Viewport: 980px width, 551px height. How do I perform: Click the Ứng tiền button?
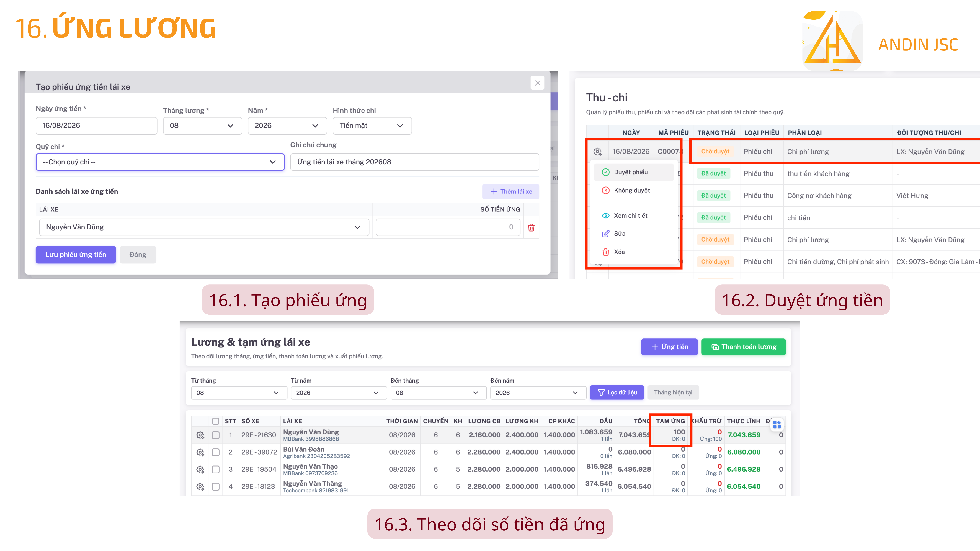[x=669, y=347]
